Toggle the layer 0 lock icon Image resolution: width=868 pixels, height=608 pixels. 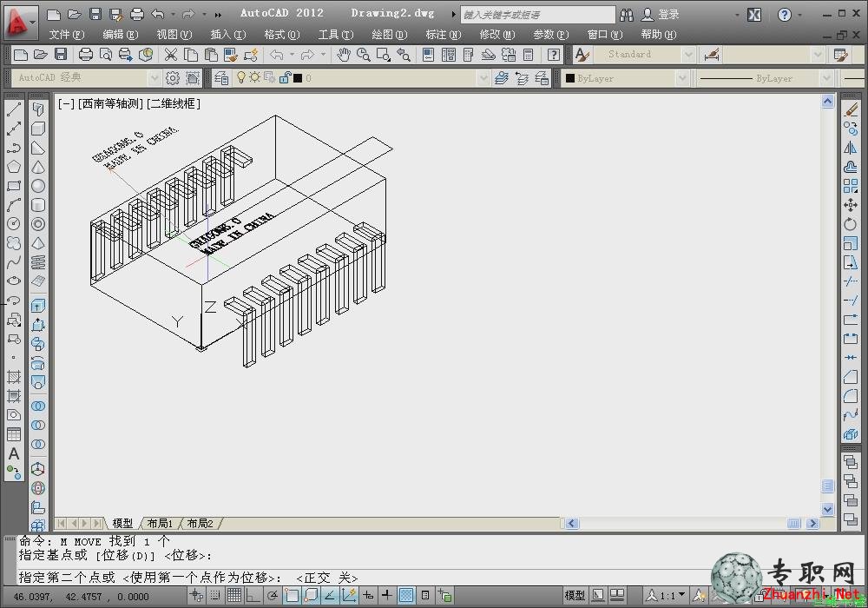pyautogui.click(x=285, y=77)
